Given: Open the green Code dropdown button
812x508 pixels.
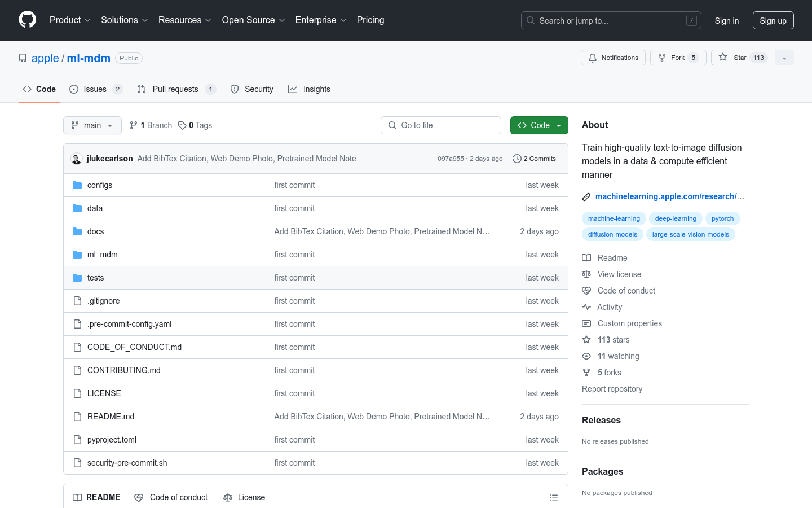Looking at the screenshot, I should pyautogui.click(x=539, y=125).
